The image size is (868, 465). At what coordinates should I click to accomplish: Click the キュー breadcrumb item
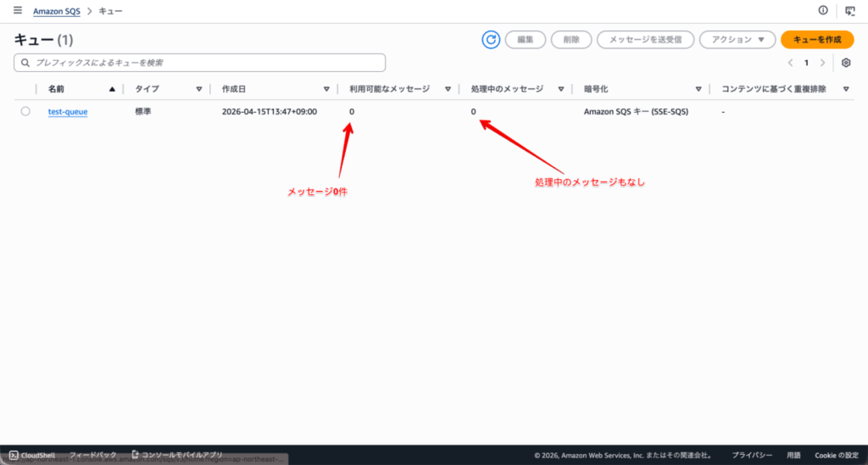click(x=111, y=11)
